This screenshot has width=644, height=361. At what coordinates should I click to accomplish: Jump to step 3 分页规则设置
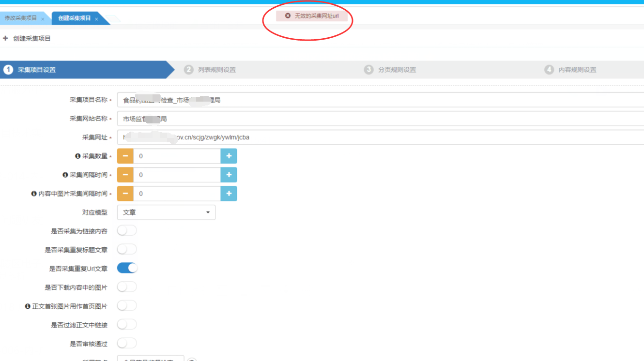pyautogui.click(x=397, y=70)
